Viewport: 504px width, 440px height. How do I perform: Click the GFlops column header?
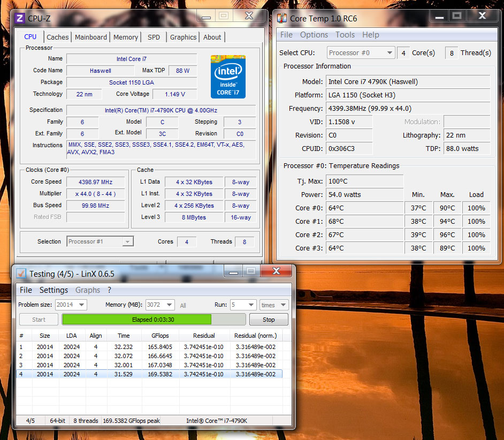[160, 336]
